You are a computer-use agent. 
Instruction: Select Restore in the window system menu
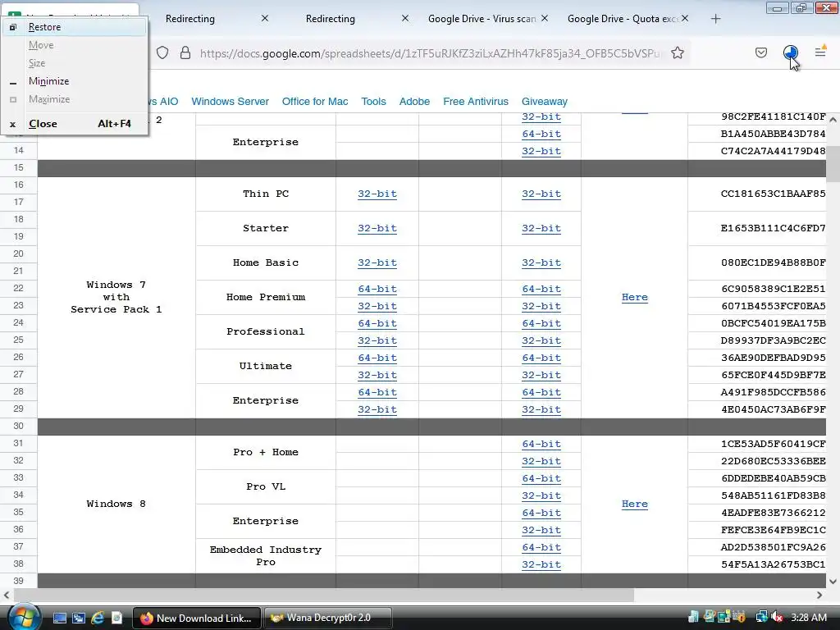click(x=75, y=27)
